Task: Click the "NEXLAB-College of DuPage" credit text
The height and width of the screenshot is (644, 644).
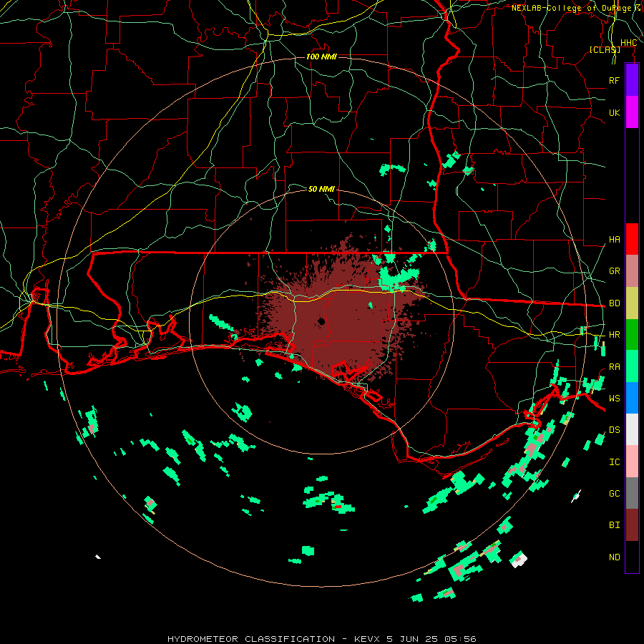Action: click(x=571, y=8)
